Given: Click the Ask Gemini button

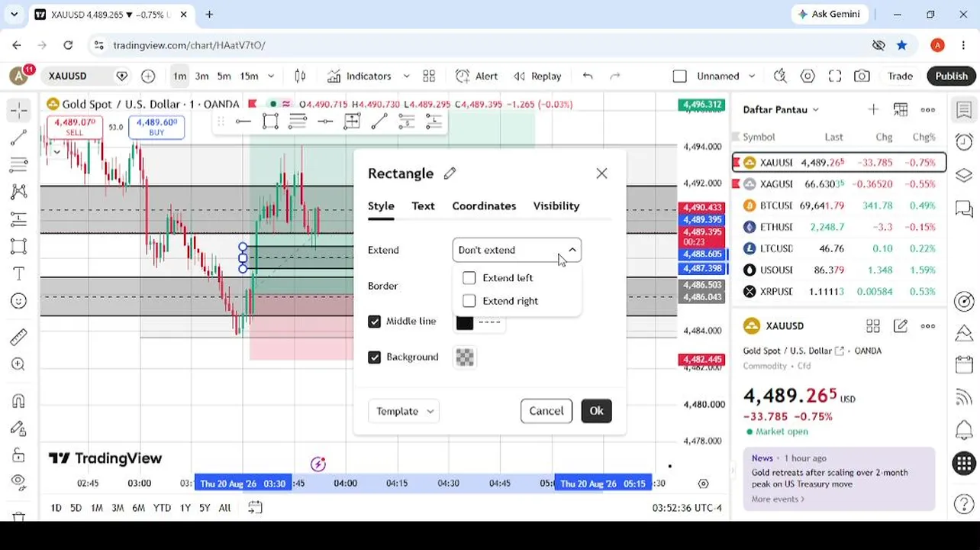Looking at the screenshot, I should pos(829,14).
